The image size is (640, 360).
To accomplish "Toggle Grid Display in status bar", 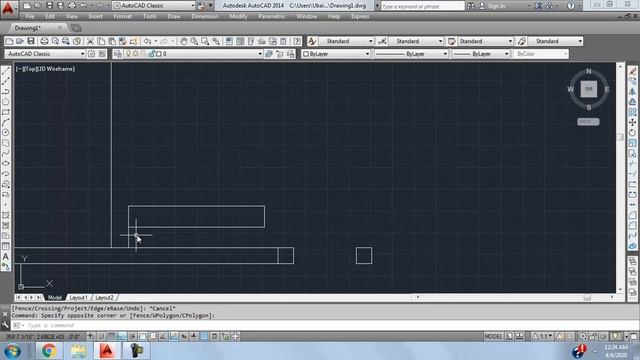I will point(111,337).
